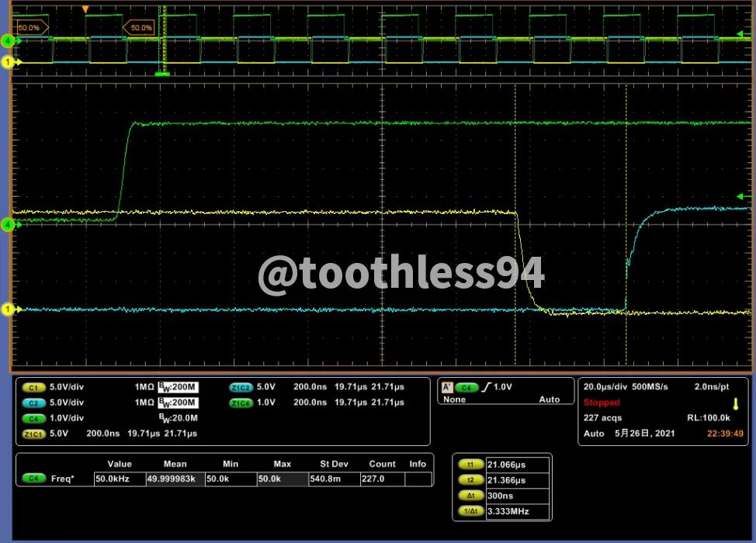The height and width of the screenshot is (543, 756).
Task: Select the 1/Δt cursor readout badge
Action: click(x=471, y=511)
